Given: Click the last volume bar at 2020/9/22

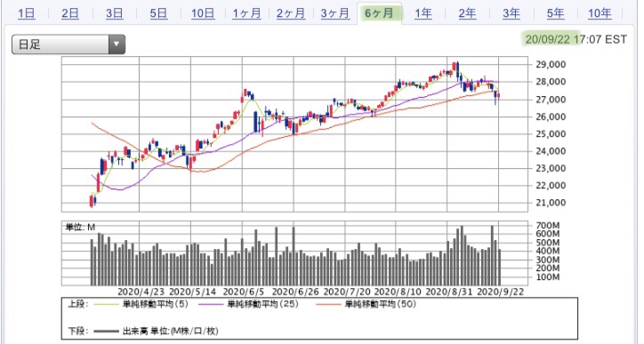Looking at the screenshot, I should pos(499,268).
